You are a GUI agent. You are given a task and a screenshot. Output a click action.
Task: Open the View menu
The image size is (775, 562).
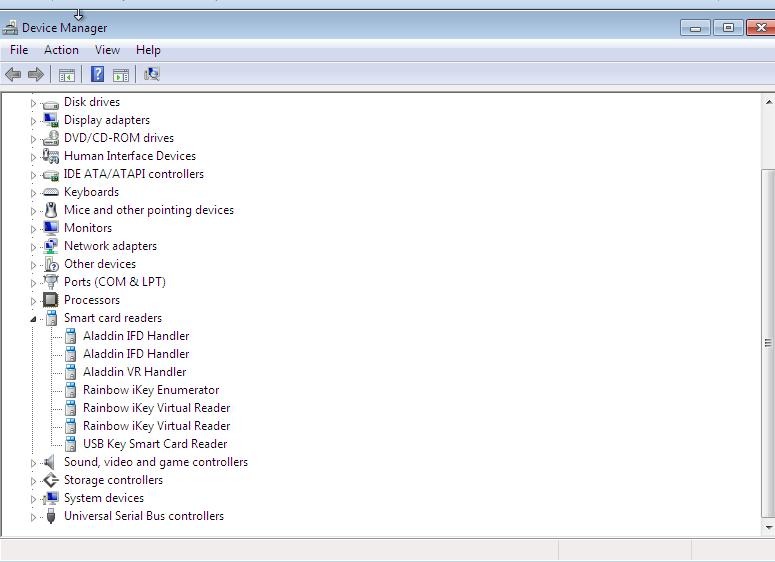[x=107, y=50]
